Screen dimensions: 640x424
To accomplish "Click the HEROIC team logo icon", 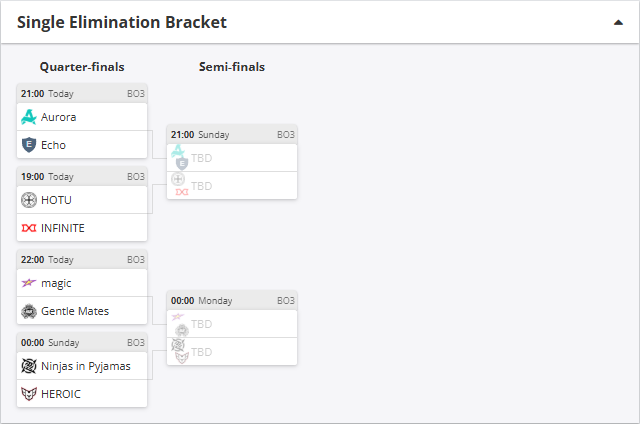I will coord(29,394).
